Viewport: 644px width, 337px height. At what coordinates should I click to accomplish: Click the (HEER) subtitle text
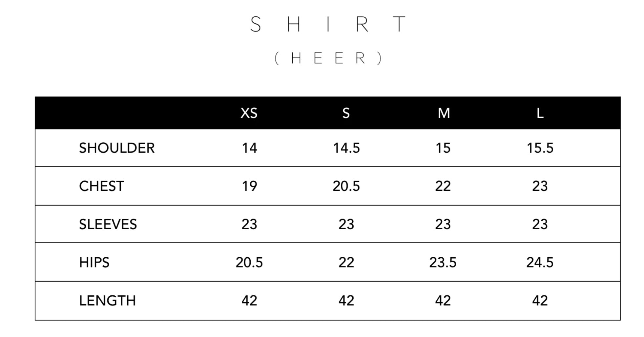click(x=328, y=58)
